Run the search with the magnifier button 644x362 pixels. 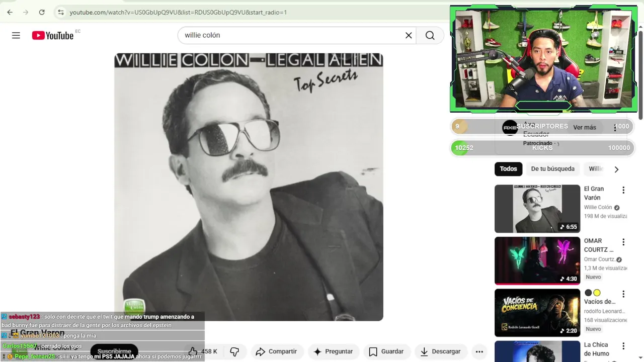tap(430, 35)
